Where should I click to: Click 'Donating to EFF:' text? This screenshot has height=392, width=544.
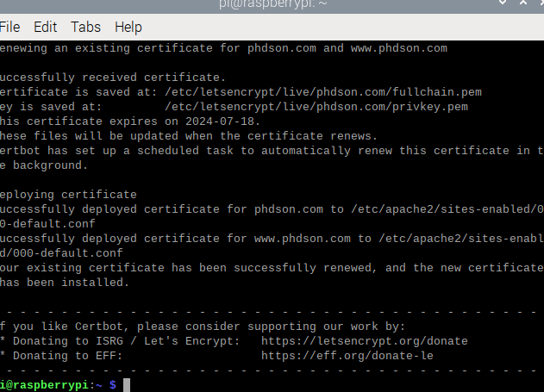click(x=67, y=356)
